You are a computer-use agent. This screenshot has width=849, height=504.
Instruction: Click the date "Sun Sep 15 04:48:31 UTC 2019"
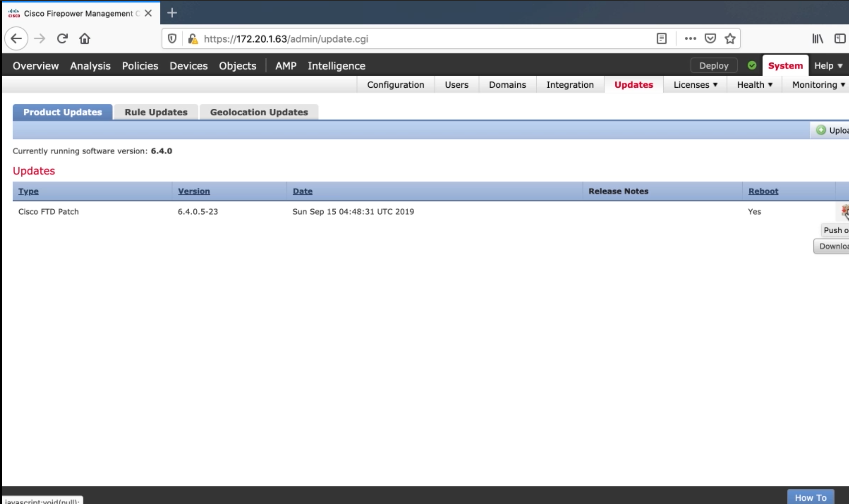(x=353, y=212)
